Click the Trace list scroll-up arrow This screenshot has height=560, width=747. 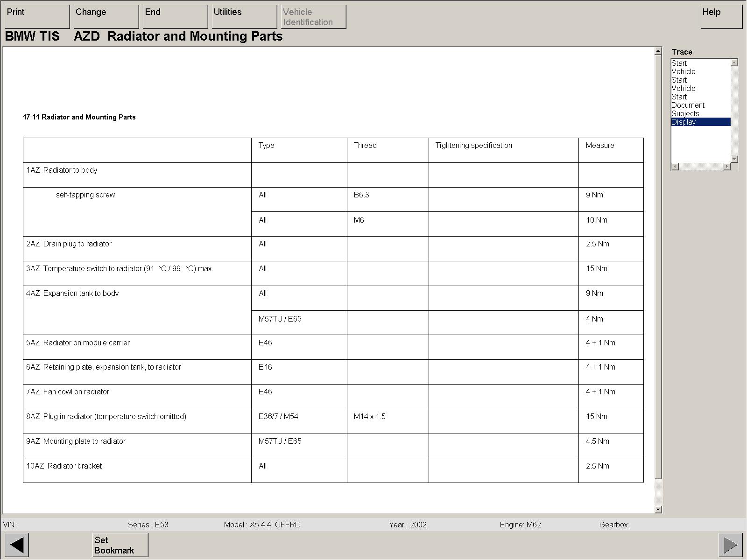tap(734, 63)
